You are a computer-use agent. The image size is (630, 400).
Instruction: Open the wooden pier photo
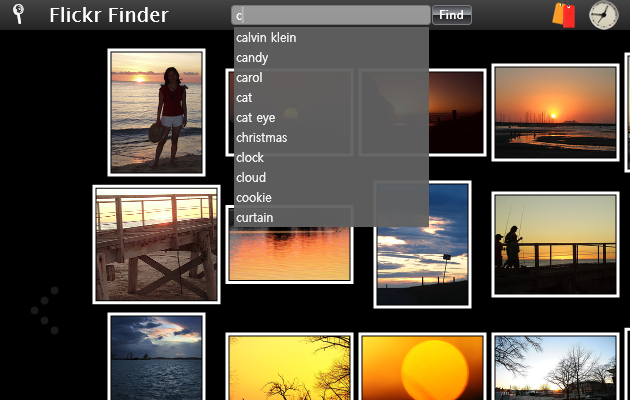[156, 244]
